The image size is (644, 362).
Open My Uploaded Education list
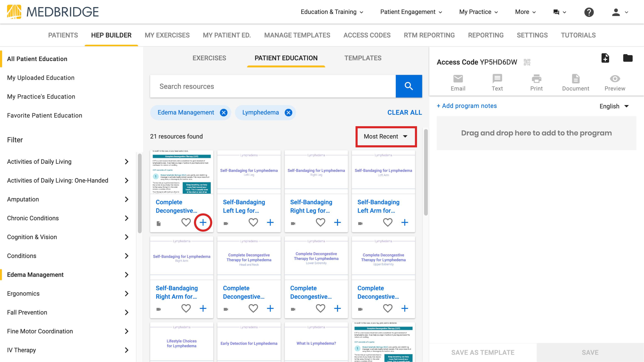tap(41, 78)
